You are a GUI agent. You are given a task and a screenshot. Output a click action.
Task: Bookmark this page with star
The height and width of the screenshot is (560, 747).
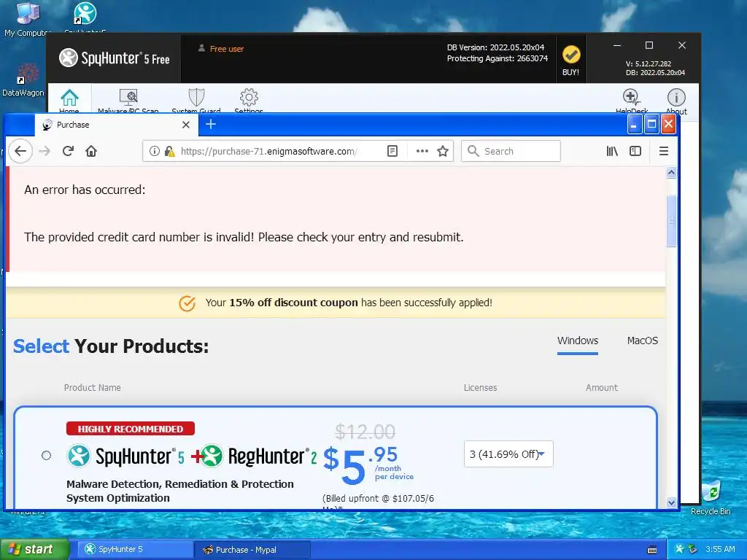point(443,151)
